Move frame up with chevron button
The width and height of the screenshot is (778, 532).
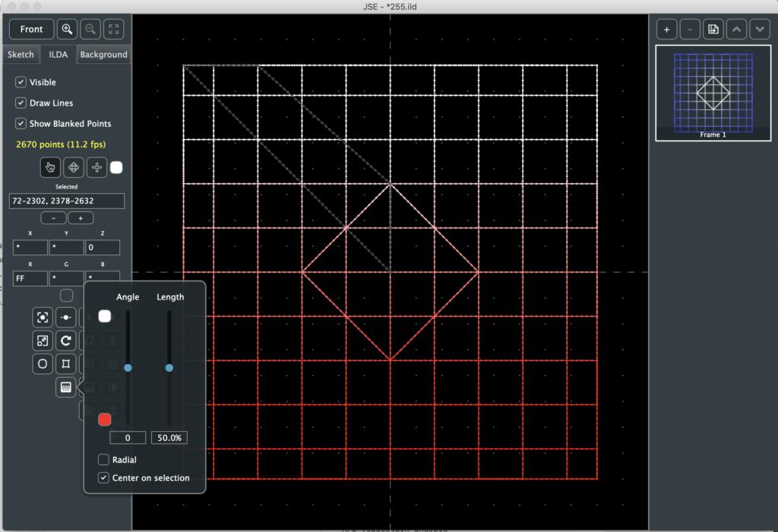point(736,30)
